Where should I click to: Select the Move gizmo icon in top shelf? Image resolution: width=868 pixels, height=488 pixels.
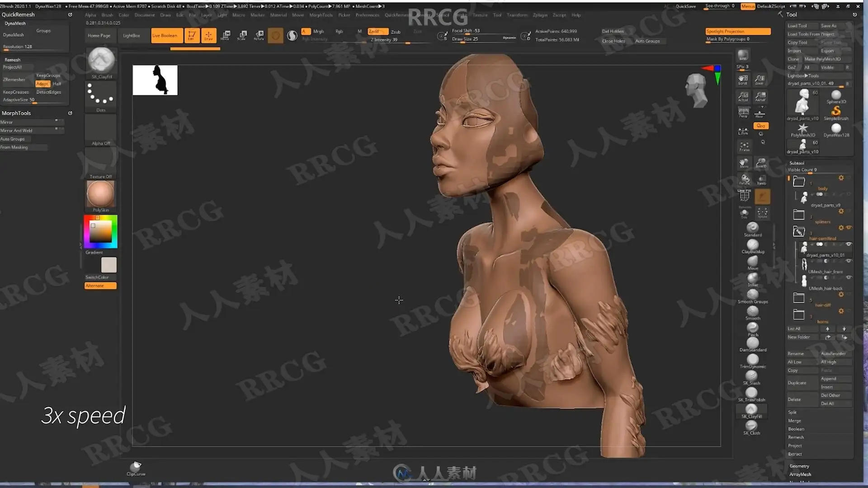pos(225,35)
